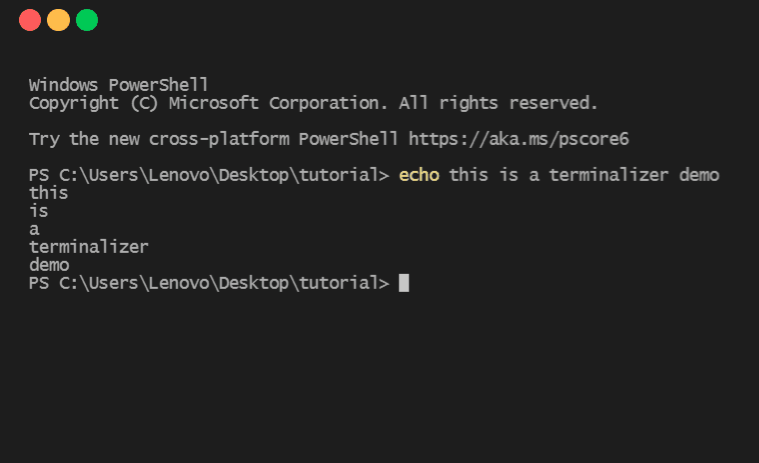Click the last PS C:\Users\Lenovo\Desktop\tutorial> prompt
The image size is (759, 463).
[x=209, y=283]
